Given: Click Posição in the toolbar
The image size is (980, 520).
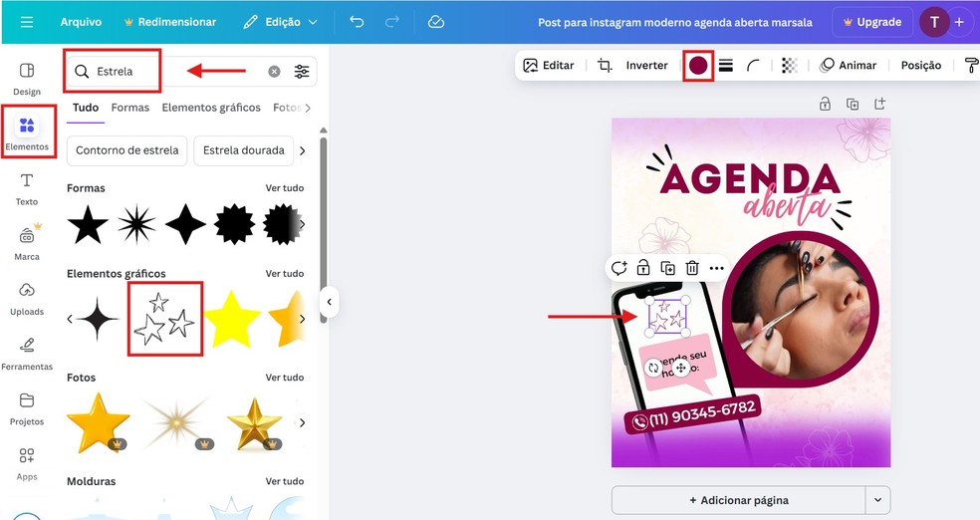Looking at the screenshot, I should tap(920, 65).
